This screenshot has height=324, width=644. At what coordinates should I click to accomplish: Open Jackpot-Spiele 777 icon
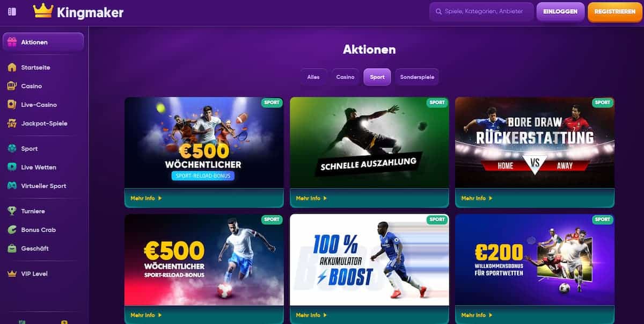point(12,124)
